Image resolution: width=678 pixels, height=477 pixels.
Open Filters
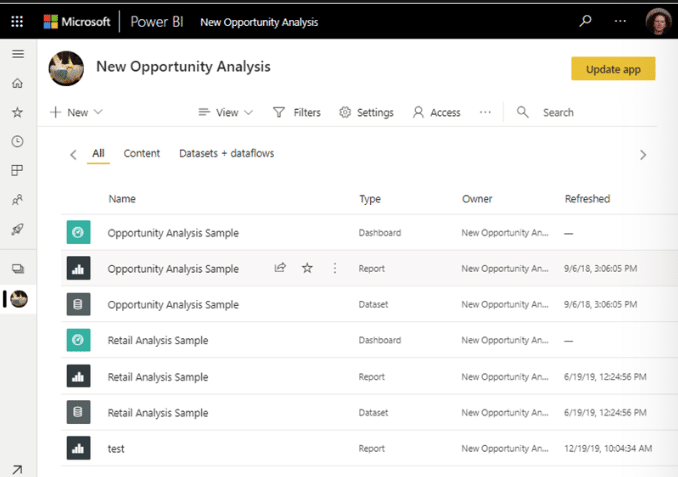coord(297,112)
